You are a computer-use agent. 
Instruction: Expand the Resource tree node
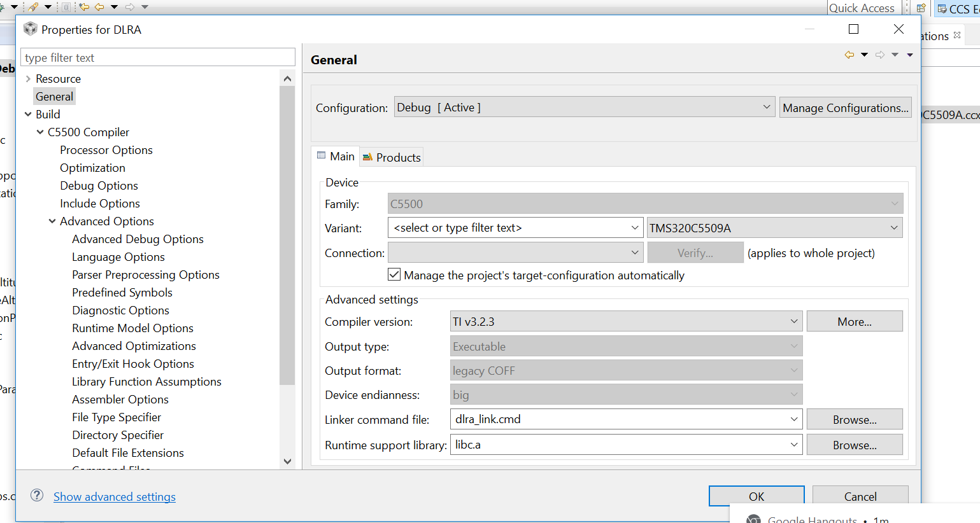coord(28,79)
